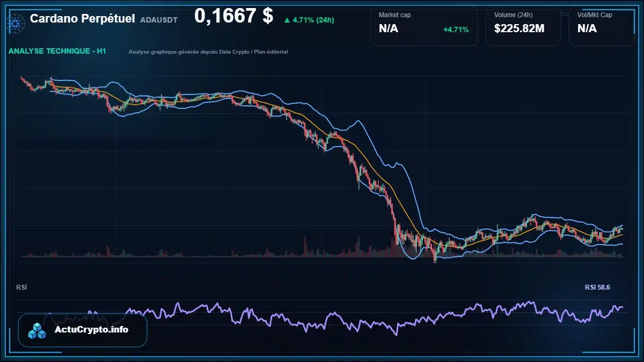
Task: Click the 'N/A' value under Vol/Mkt Cap
Action: click(x=587, y=29)
